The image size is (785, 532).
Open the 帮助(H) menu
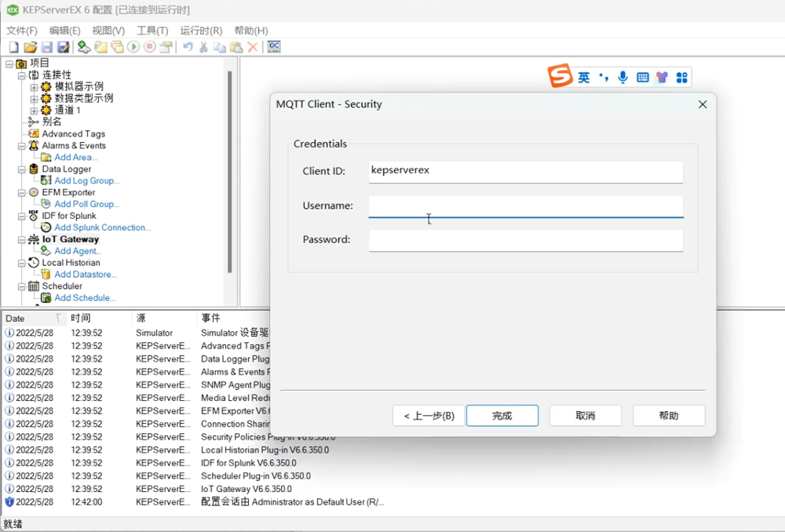251,31
